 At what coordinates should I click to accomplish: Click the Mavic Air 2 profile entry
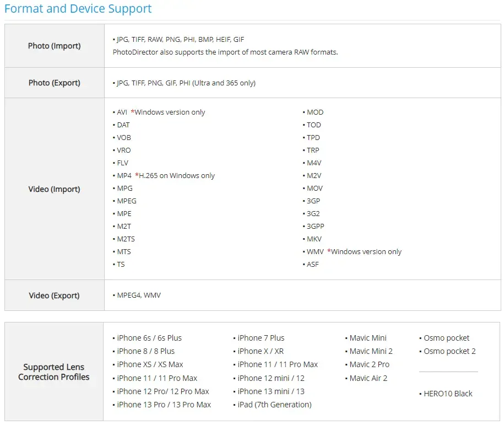[x=368, y=378]
